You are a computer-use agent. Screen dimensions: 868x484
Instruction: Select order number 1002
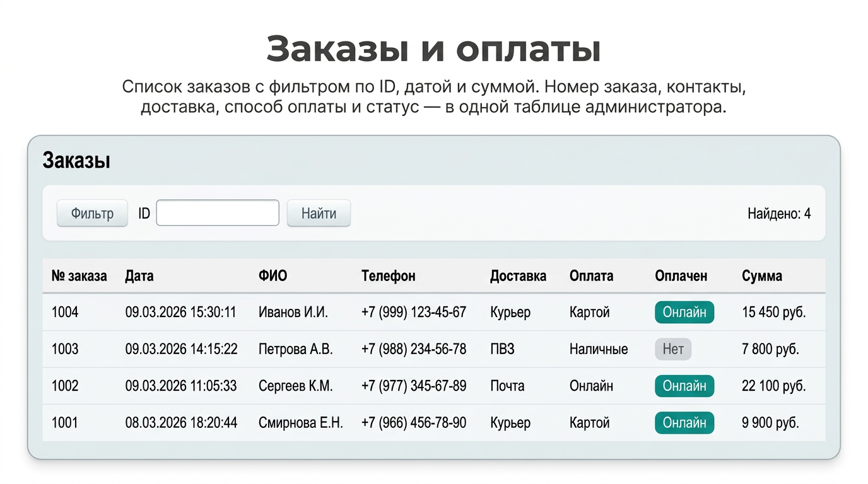coord(65,386)
